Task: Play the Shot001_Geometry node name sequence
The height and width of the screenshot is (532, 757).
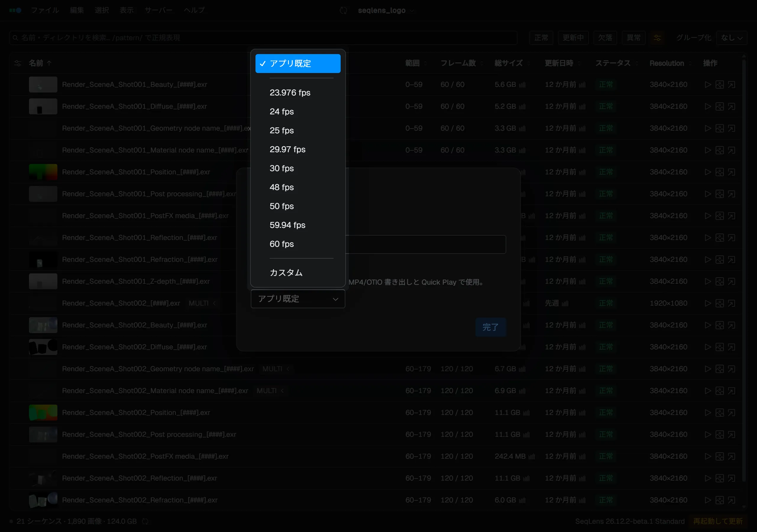Action: click(708, 128)
